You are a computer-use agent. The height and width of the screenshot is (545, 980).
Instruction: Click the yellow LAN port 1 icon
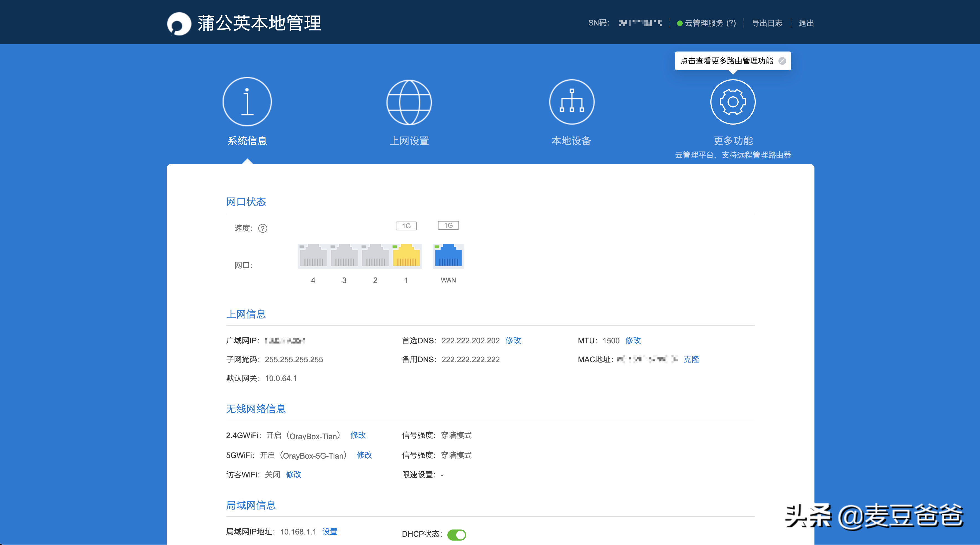406,256
